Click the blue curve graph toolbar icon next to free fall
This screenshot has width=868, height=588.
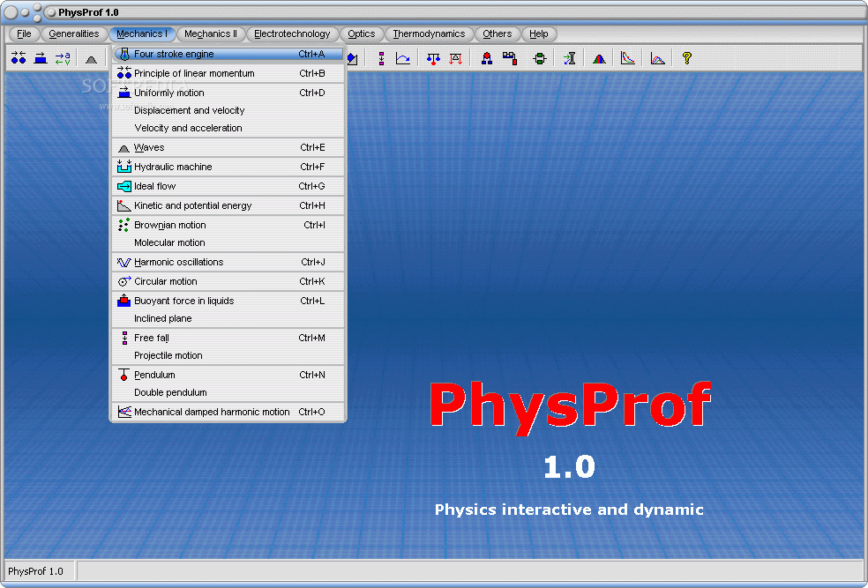click(x=403, y=58)
